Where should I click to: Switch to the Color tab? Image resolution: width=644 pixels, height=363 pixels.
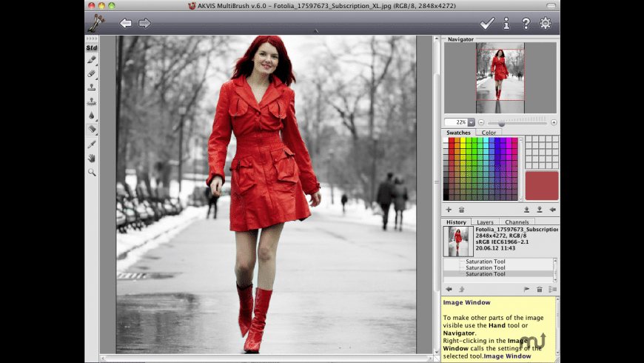(489, 133)
